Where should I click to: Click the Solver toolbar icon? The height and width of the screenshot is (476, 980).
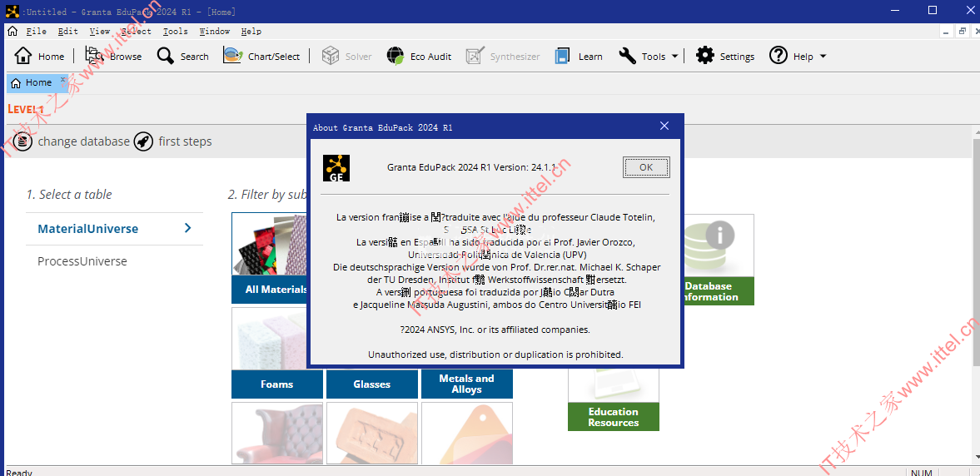point(331,57)
